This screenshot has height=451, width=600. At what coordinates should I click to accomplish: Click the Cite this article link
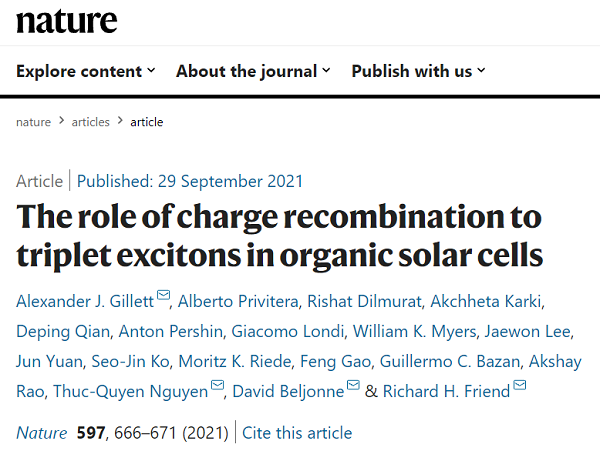tap(297, 433)
